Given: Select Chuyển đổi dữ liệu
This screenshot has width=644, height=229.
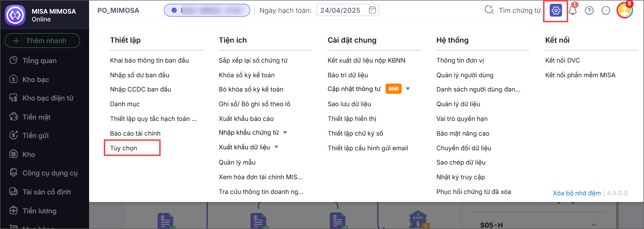Looking at the screenshot, I should (x=463, y=148).
